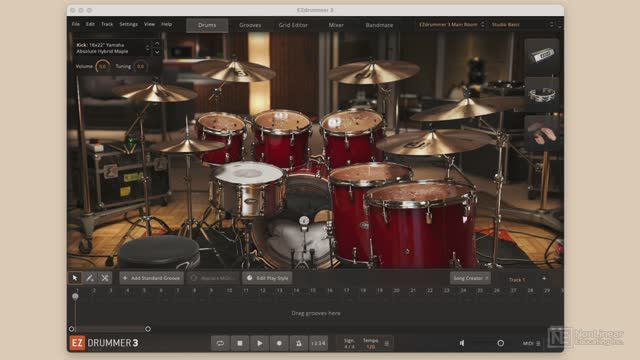This screenshot has height=360, width=640.
Task: Click the Record MIDI button
Action: [x=213, y=278]
